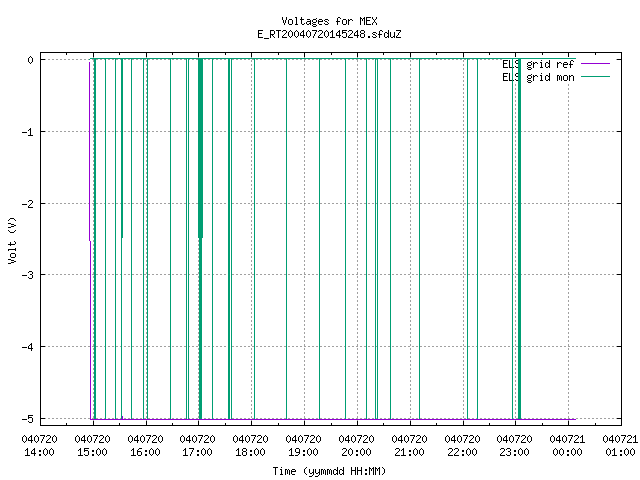
Task: Click the x-axis label 040720 20:00
Action: coord(357,446)
